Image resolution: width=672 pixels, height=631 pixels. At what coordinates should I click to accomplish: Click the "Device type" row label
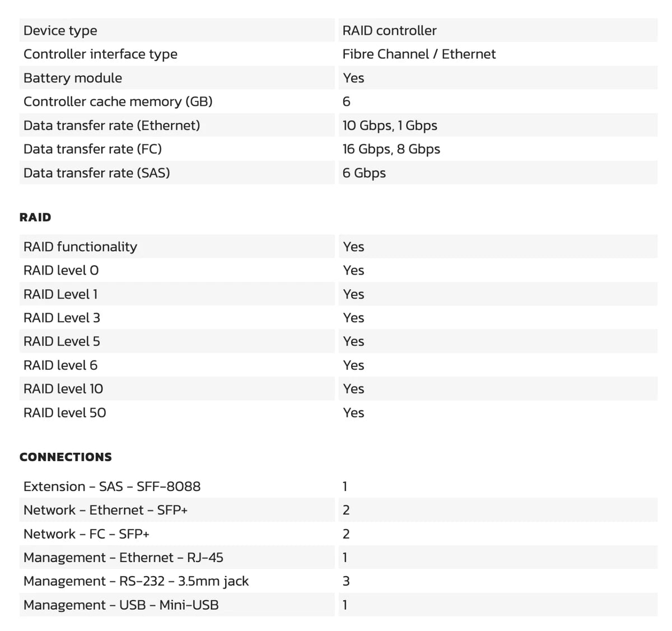click(x=60, y=31)
